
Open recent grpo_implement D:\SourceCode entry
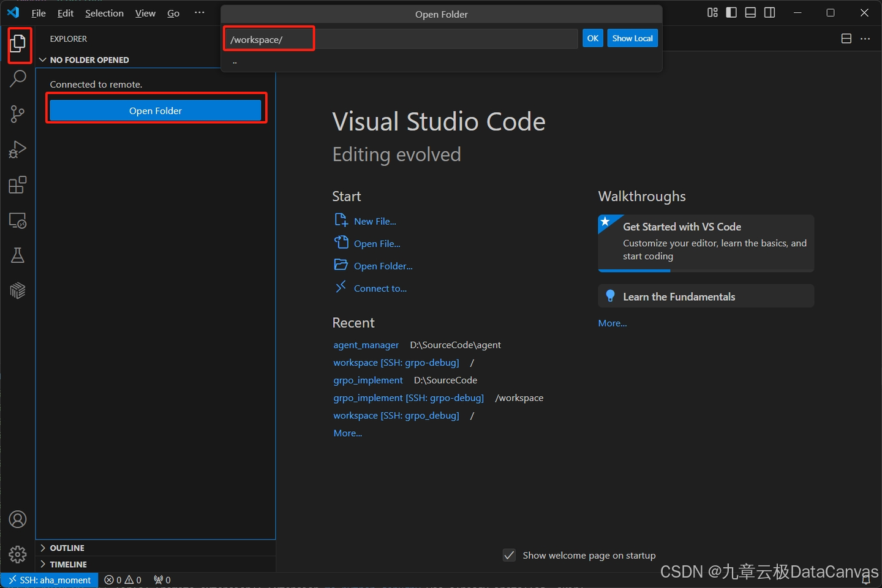368,380
